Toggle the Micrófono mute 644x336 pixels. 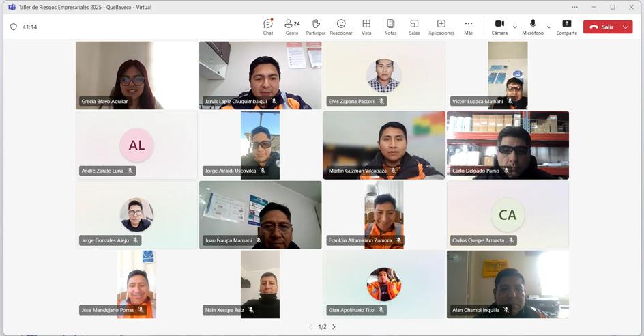click(533, 27)
